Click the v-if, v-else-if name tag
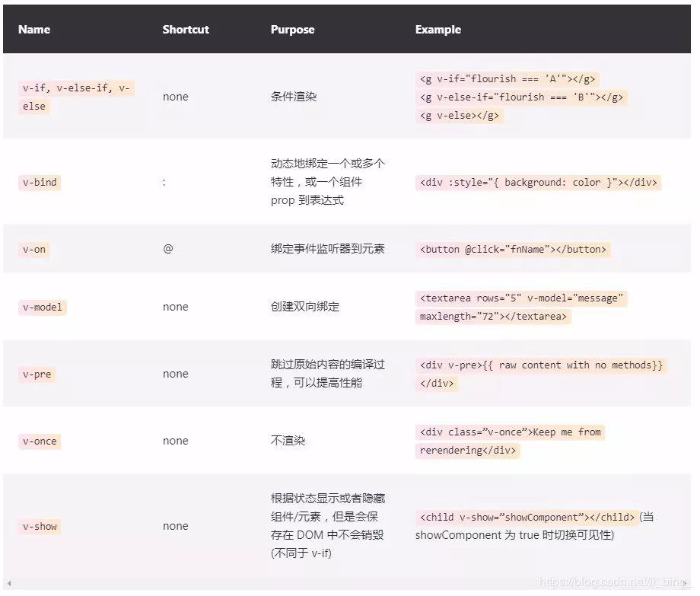Image resolution: width=700 pixels, height=596 pixels. 75,88
